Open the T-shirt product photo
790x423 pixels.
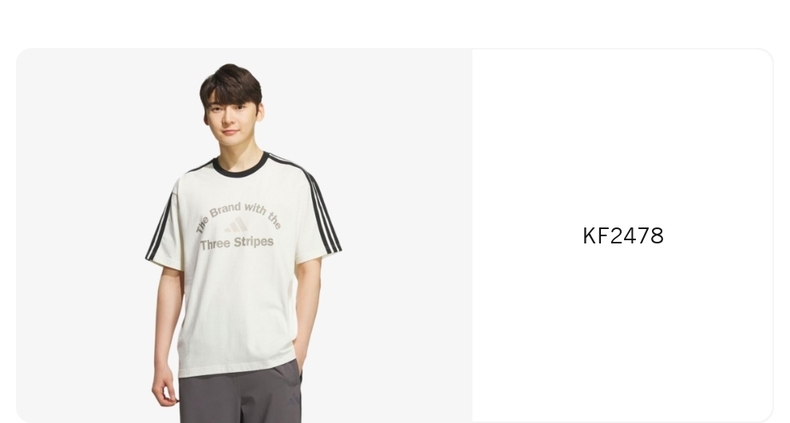pos(244,236)
